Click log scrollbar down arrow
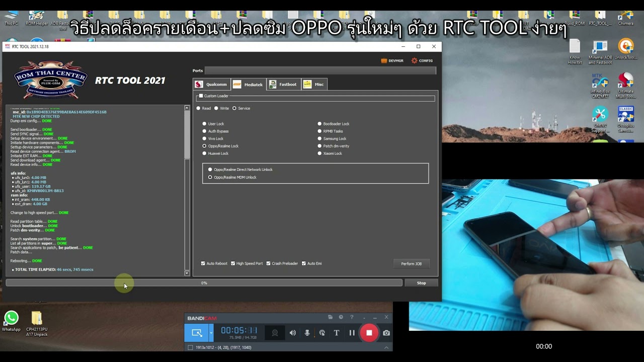This screenshot has width=644, height=362. 187,274
